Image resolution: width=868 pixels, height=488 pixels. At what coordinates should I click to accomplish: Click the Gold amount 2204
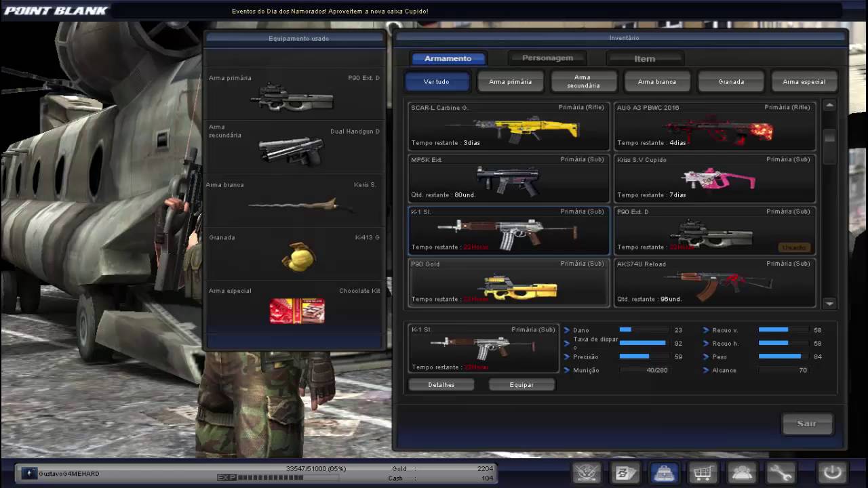[485, 468]
